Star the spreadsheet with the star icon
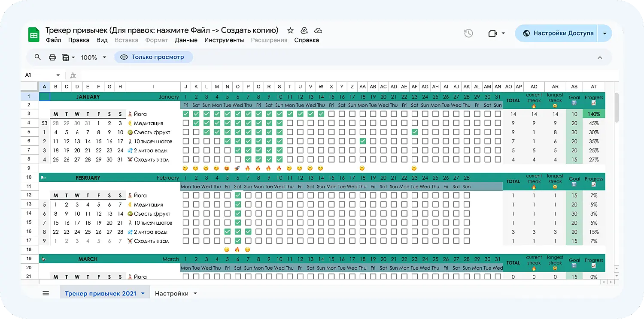 (x=291, y=30)
